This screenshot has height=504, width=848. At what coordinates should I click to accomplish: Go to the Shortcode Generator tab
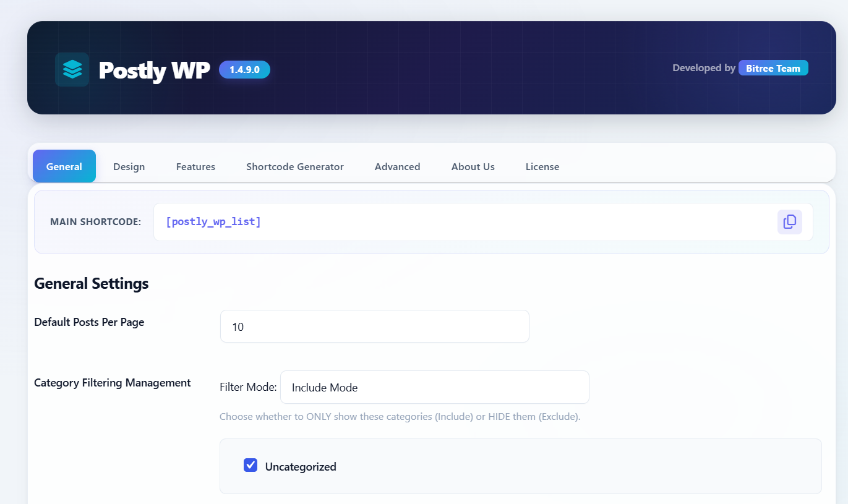point(295,166)
